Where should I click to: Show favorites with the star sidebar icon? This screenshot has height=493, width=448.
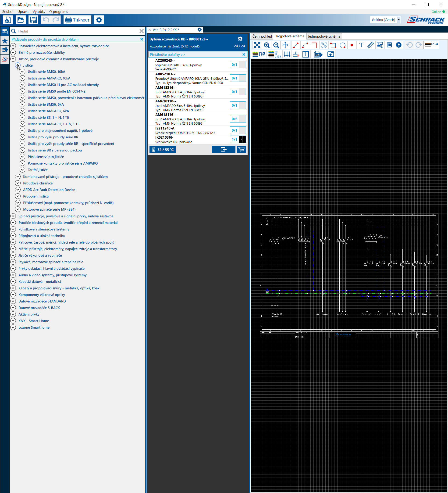pos(5,41)
